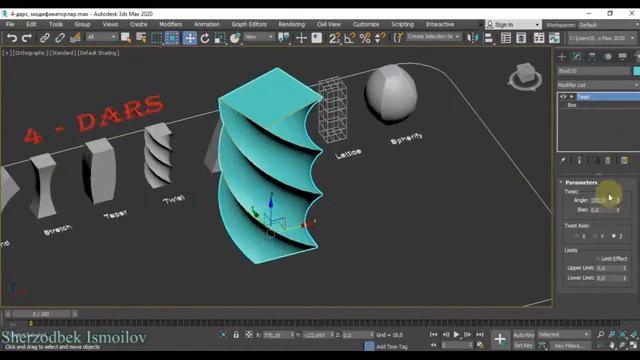Select the Y twist axis radio button
The height and width of the screenshot is (360, 640).
click(596, 236)
